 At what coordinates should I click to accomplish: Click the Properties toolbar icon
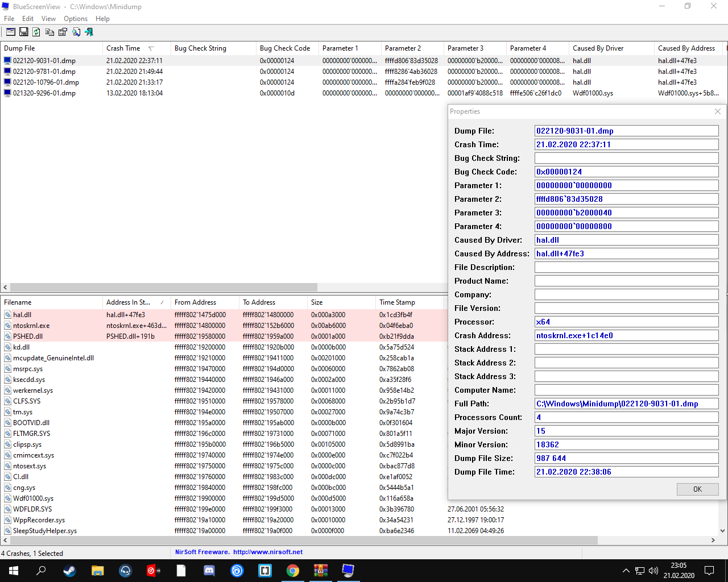point(63,32)
